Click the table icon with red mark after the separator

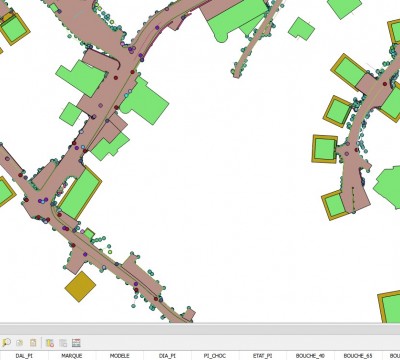(50, 343)
